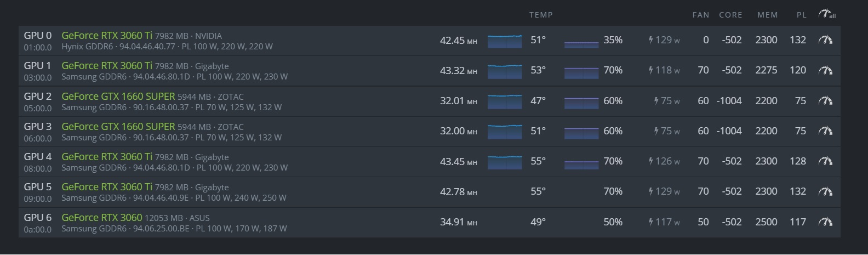The height and width of the screenshot is (255, 868).
Task: Select the GPU 2 GeForce GTX 1660 SUPER name
Action: 118,96
